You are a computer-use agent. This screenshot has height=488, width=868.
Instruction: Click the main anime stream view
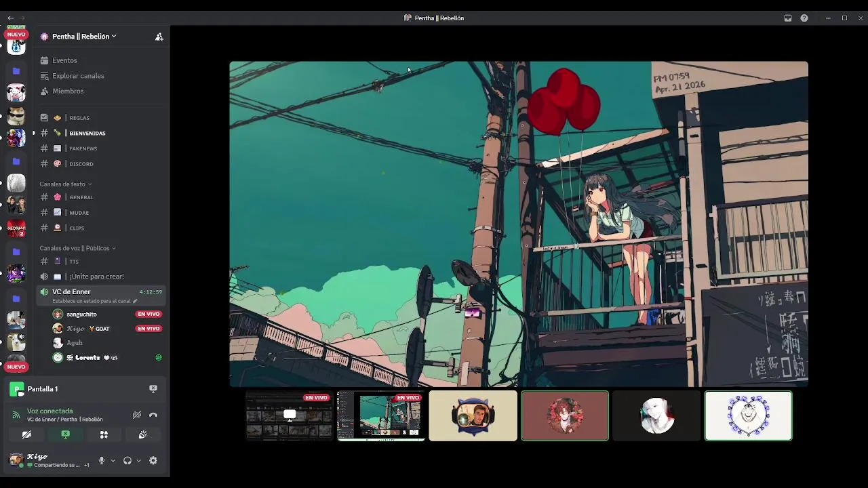[x=519, y=224]
